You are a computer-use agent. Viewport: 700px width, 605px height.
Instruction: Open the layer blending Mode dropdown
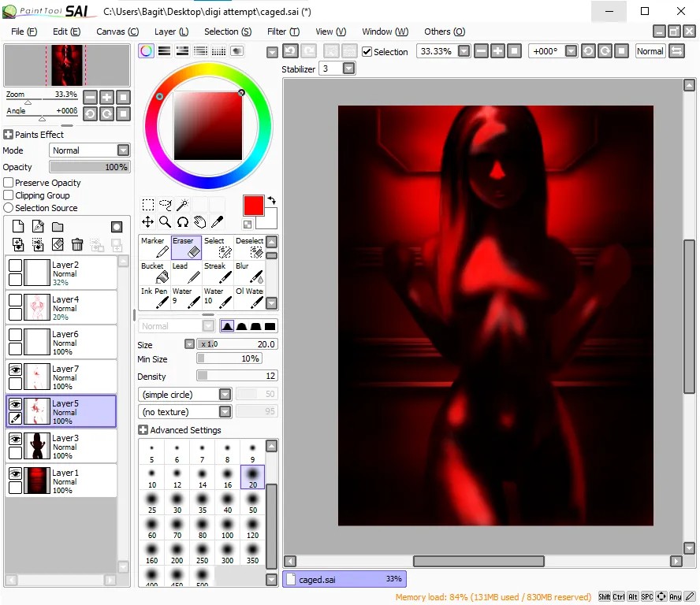(x=123, y=150)
